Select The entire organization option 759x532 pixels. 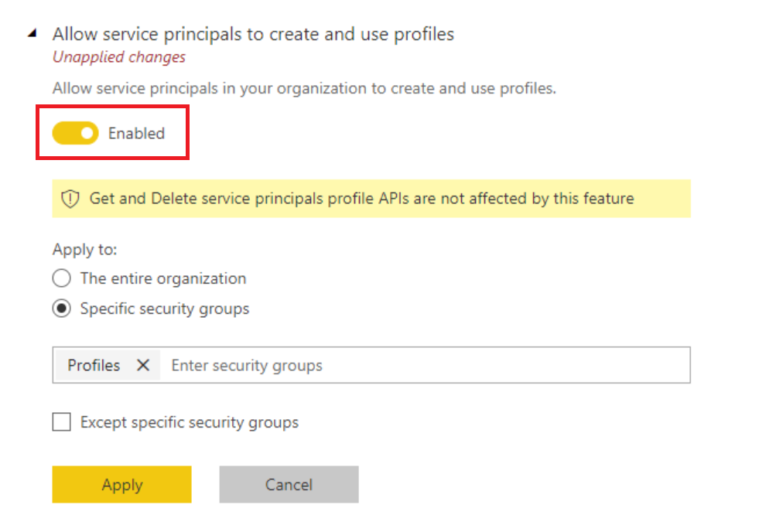click(61, 278)
